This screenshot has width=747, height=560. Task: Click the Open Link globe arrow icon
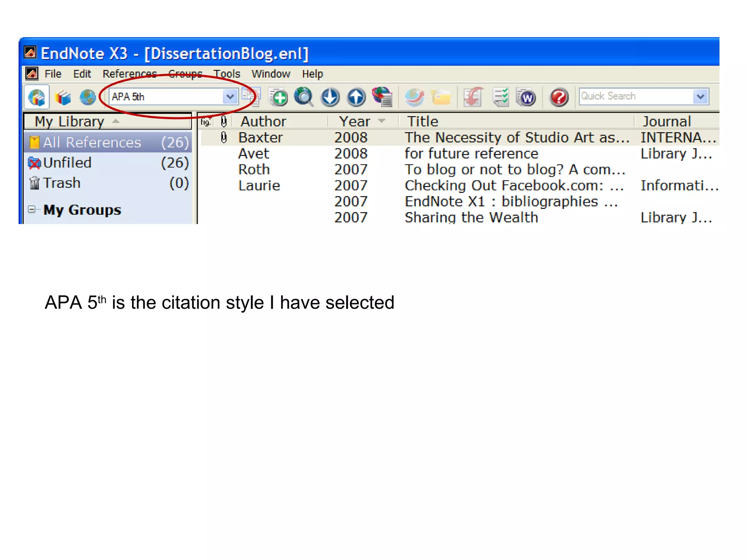[x=414, y=97]
